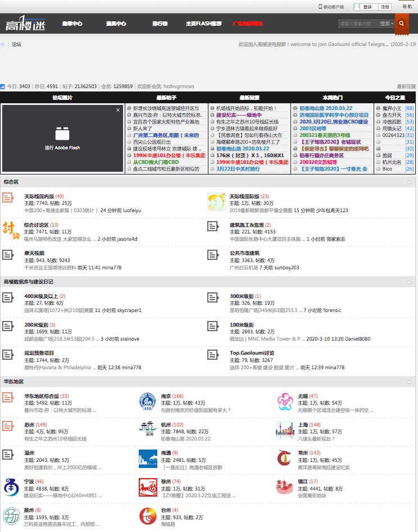
Task: Select the 本周热门 column tab
Action: pyautogui.click(x=333, y=98)
